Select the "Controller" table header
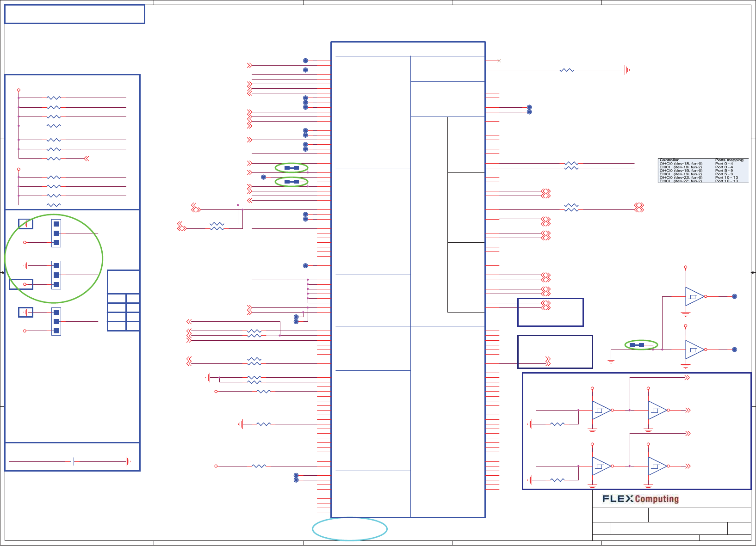The height and width of the screenshot is (546, 756). pos(669,160)
